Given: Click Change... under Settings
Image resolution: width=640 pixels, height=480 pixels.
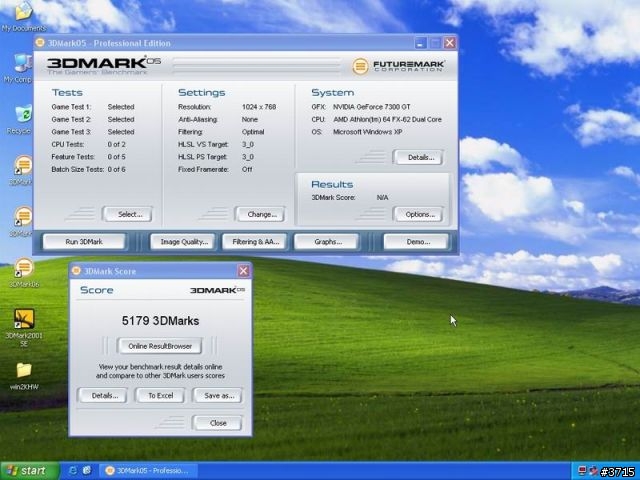Looking at the screenshot, I should (x=260, y=214).
